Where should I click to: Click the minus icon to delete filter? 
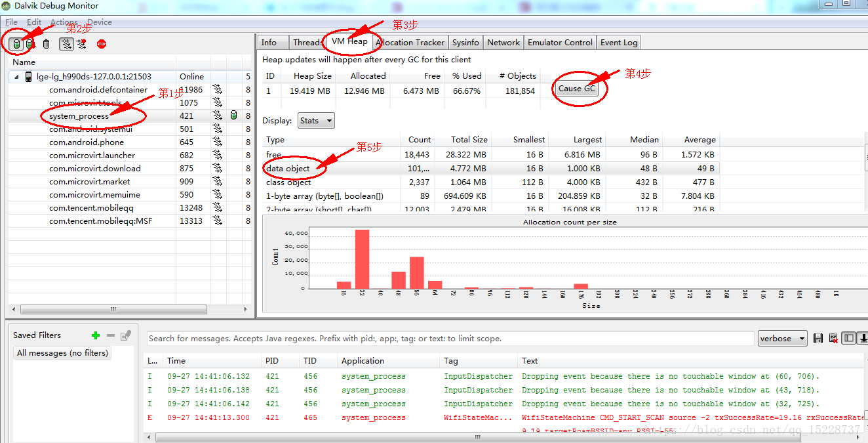point(111,335)
